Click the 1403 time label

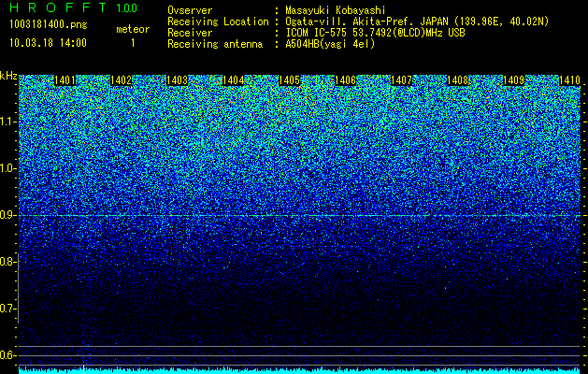[x=177, y=80]
